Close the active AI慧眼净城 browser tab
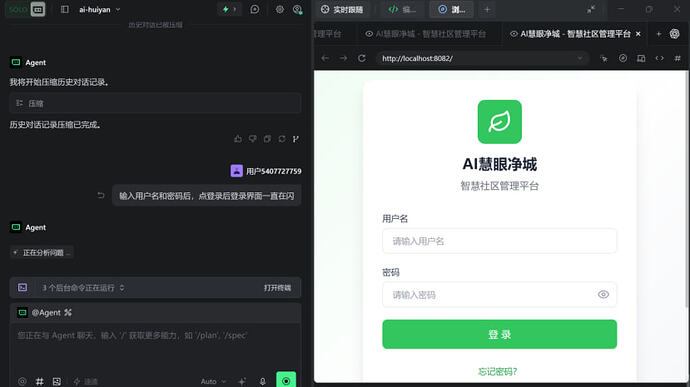690x387 pixels. 638,34
